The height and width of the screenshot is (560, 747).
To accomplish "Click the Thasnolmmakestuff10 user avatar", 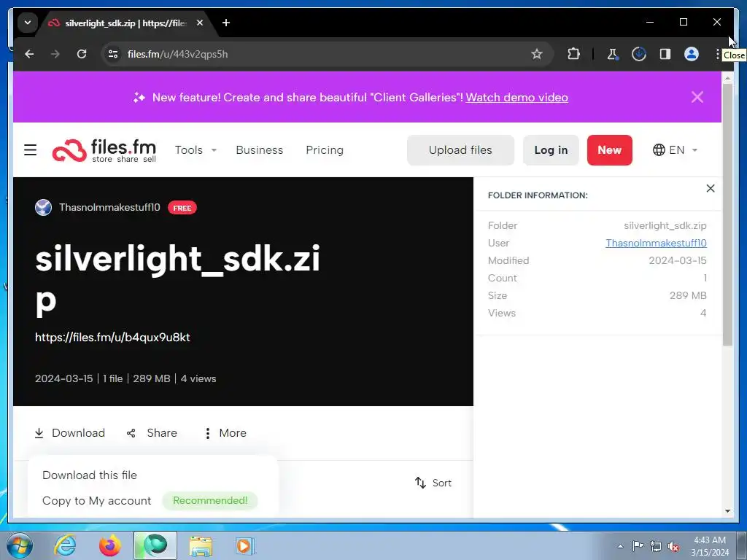I will tap(43, 208).
